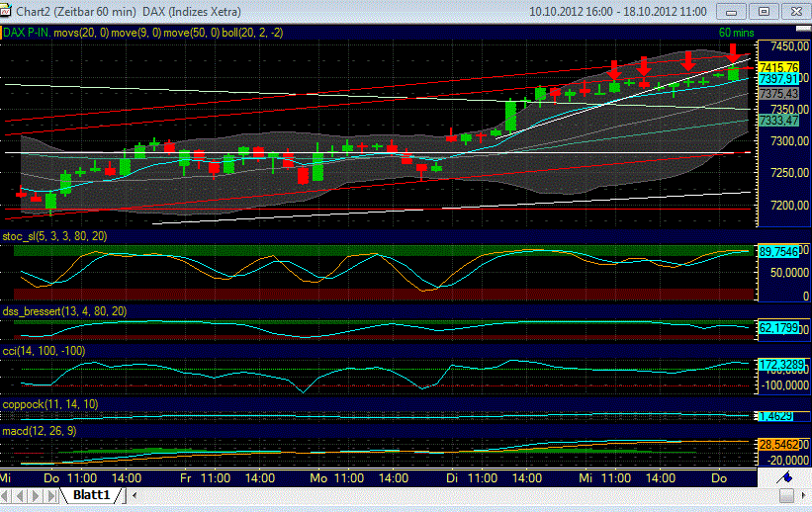Click the cyan '7397,91' price tag
The height and width of the screenshot is (512, 812).
778,79
